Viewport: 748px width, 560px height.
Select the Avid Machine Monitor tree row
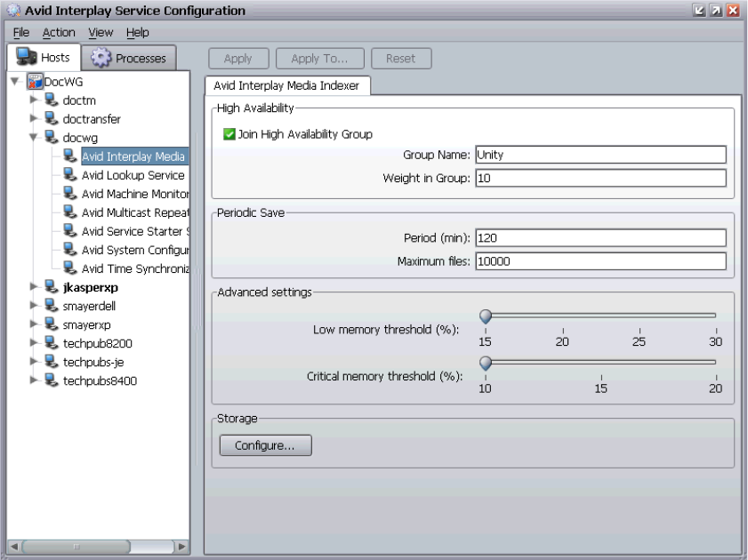[135, 194]
